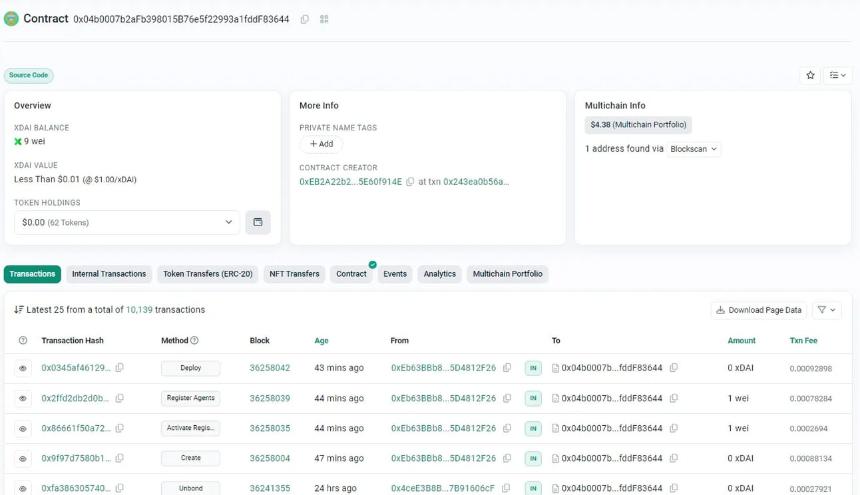This screenshot has width=860, height=495.
Task: Open transaction hash 0x86661f50a72...
Action: [x=76, y=428]
